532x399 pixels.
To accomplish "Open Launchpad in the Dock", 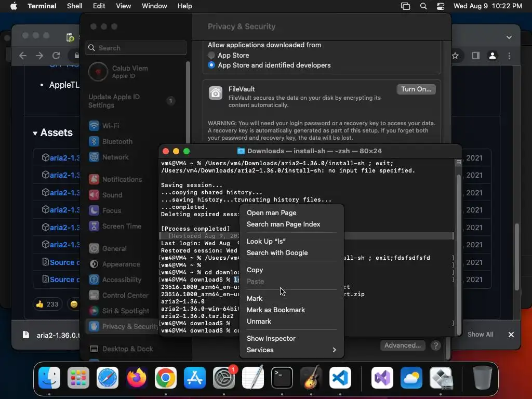I will (x=78, y=378).
